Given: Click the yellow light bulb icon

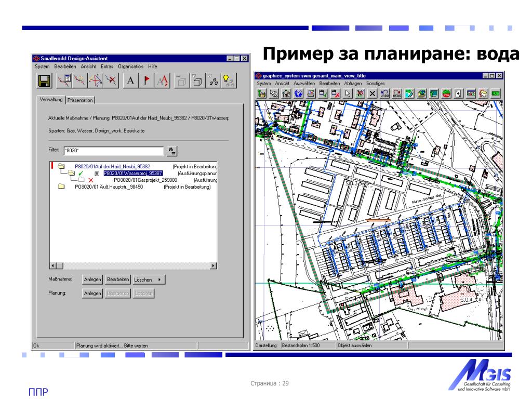Looking at the screenshot, I should [229, 81].
